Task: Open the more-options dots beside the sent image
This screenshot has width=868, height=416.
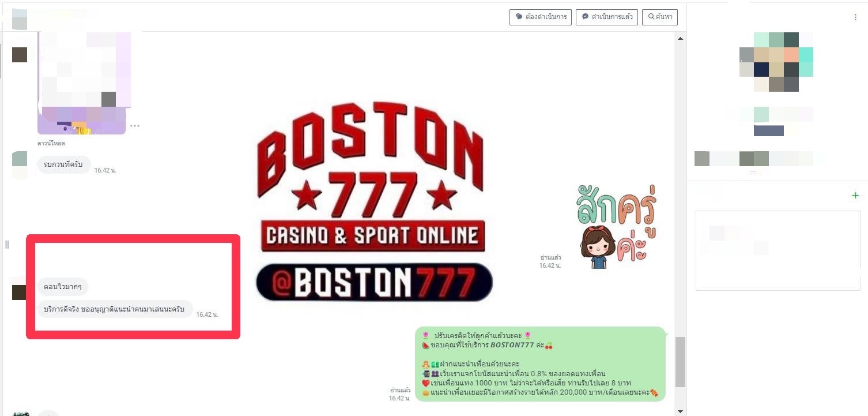Action: click(135, 126)
